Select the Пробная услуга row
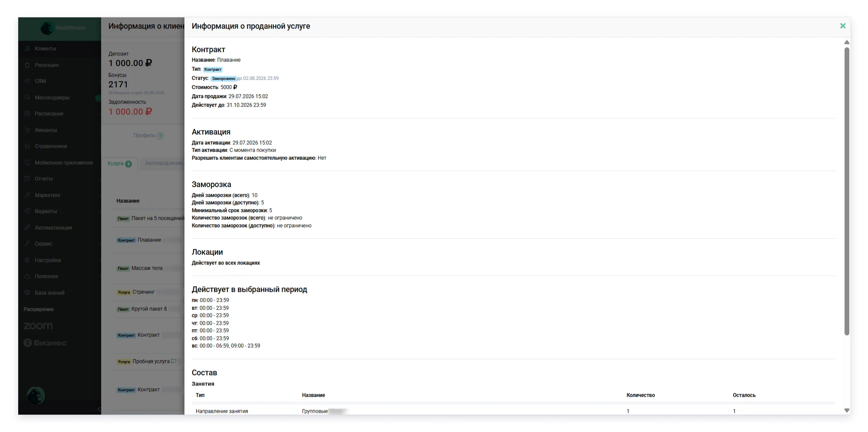Image resolution: width=868 pixels, height=432 pixels. [150, 361]
